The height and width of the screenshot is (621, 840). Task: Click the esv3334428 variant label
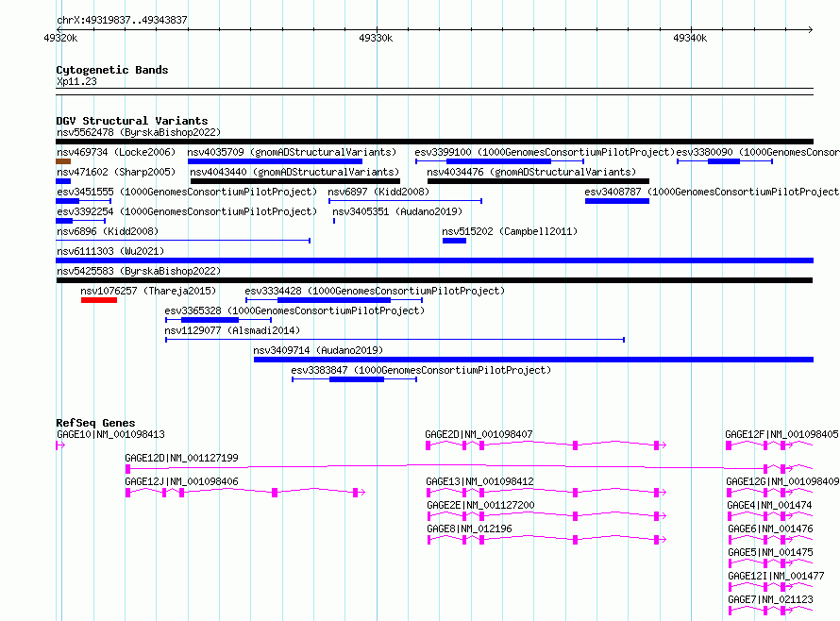tap(375, 291)
